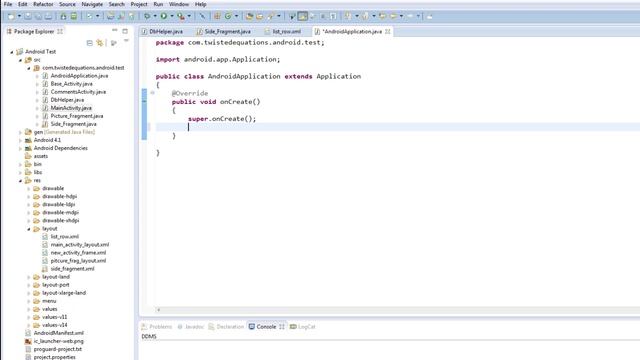Click the Print toolbar icon
The height and width of the screenshot is (360, 640).
coord(48,16)
